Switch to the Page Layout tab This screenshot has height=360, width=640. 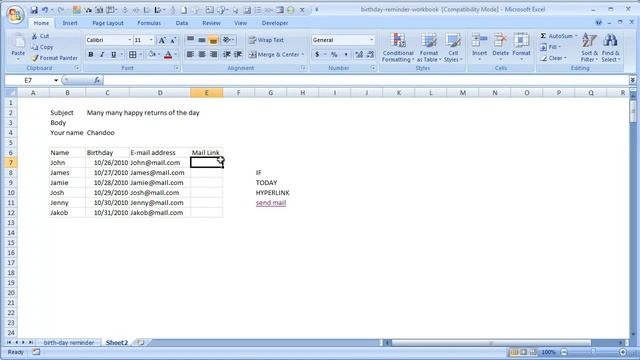(108, 23)
